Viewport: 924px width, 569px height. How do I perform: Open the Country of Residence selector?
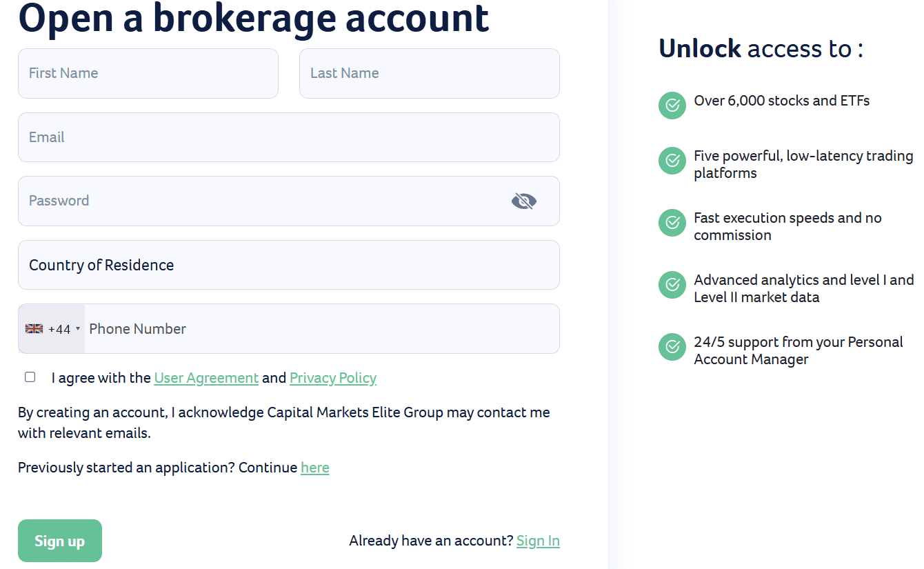288,265
